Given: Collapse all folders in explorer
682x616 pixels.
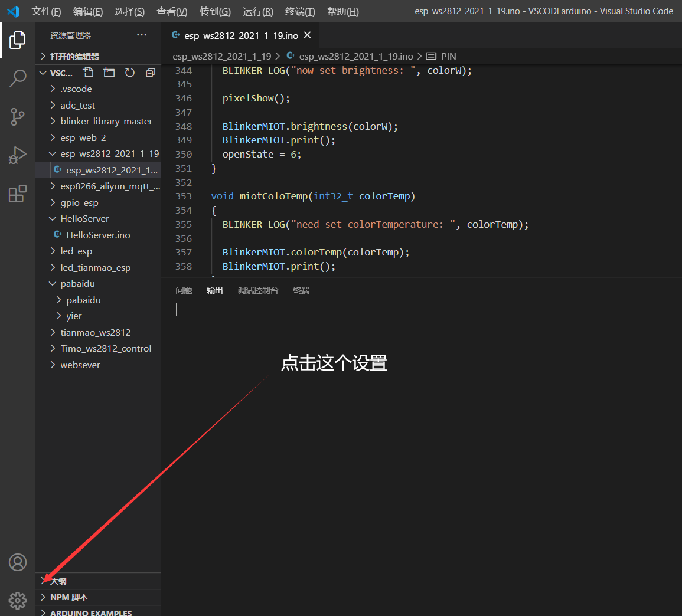Looking at the screenshot, I should point(151,73).
